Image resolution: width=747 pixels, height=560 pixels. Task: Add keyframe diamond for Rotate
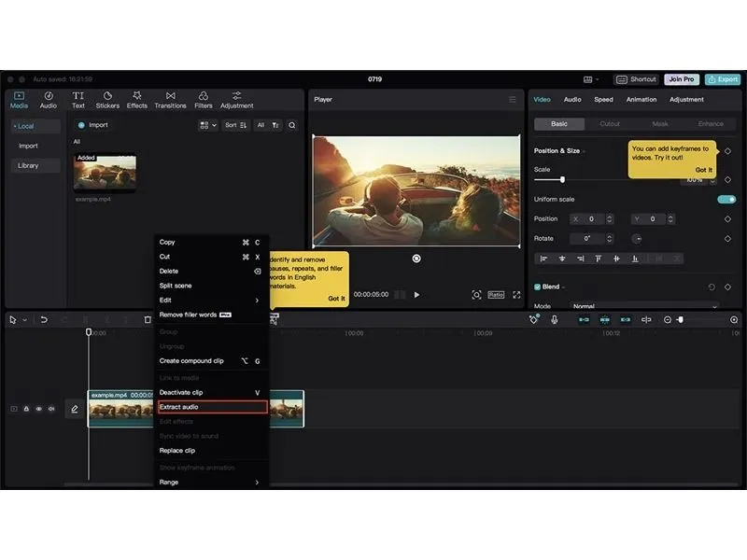[727, 239]
